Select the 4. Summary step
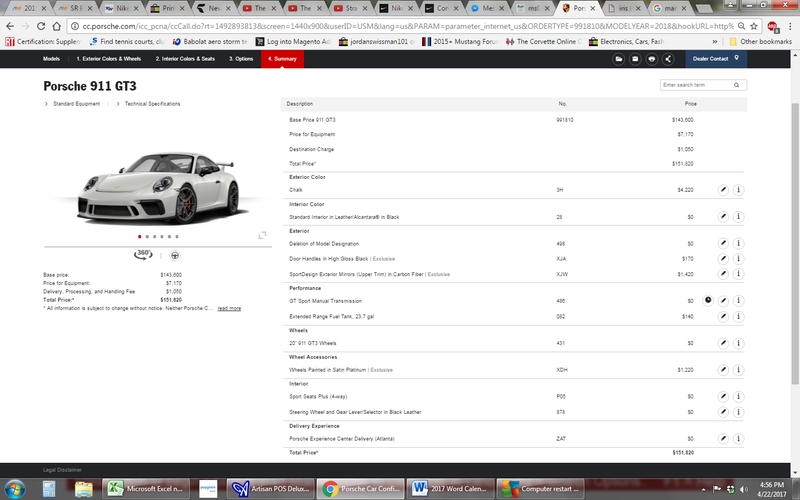This screenshot has width=800, height=500. [282, 59]
